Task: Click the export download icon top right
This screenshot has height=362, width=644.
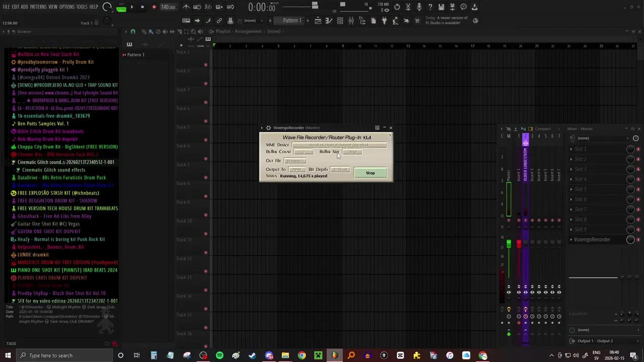Action: [x=474, y=7]
